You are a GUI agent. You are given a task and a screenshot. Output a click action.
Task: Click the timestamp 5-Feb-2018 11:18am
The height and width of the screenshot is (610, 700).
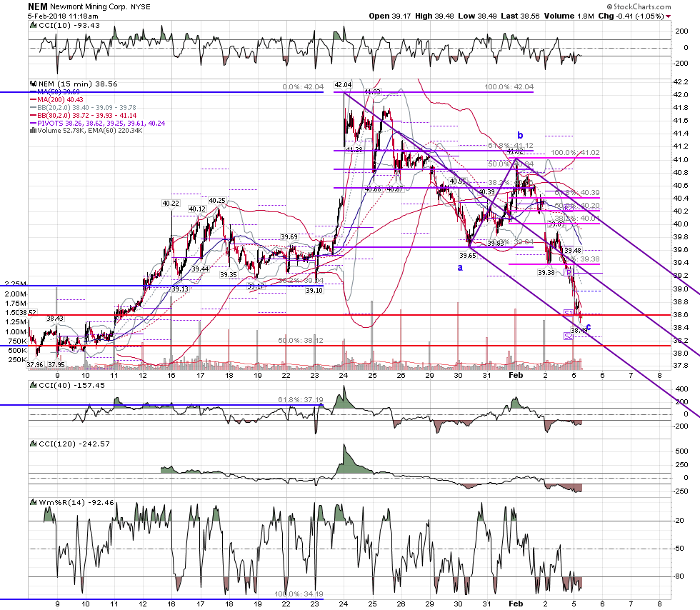tap(63, 16)
